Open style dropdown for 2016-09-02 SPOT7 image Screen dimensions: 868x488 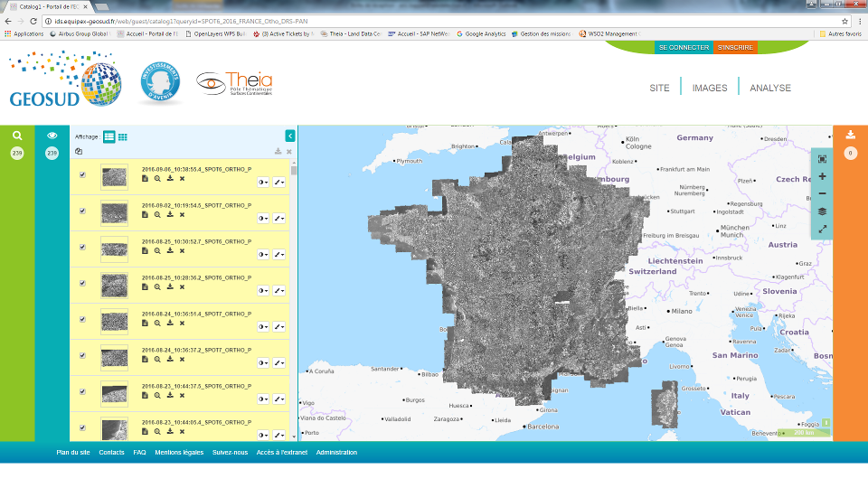click(278, 218)
